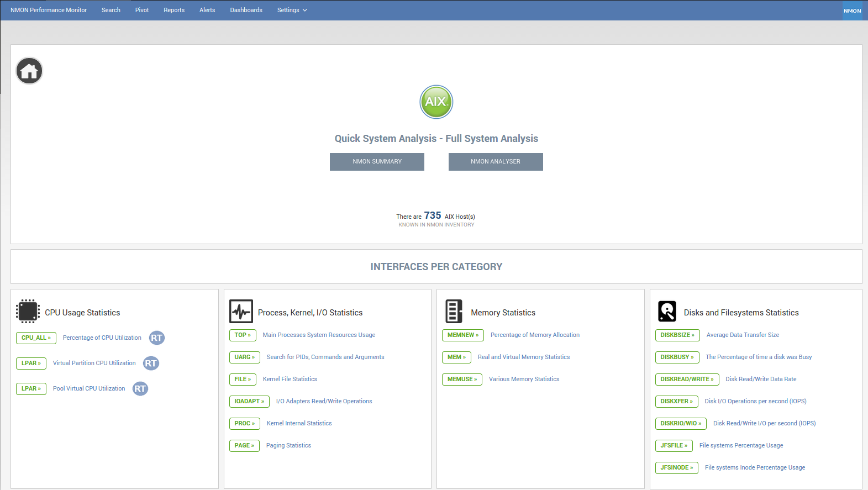
Task: Open I/O Adapters Read/Write Operations link
Action: point(324,402)
